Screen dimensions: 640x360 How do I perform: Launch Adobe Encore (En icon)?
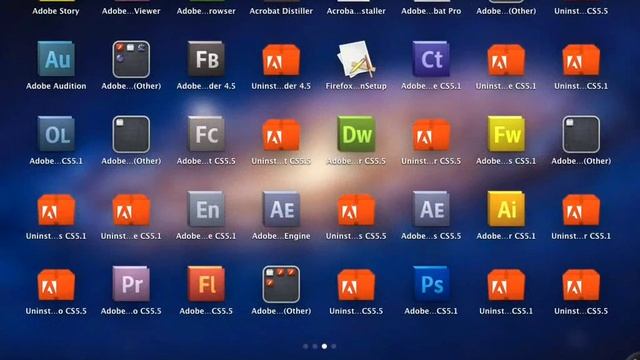[x=206, y=209]
